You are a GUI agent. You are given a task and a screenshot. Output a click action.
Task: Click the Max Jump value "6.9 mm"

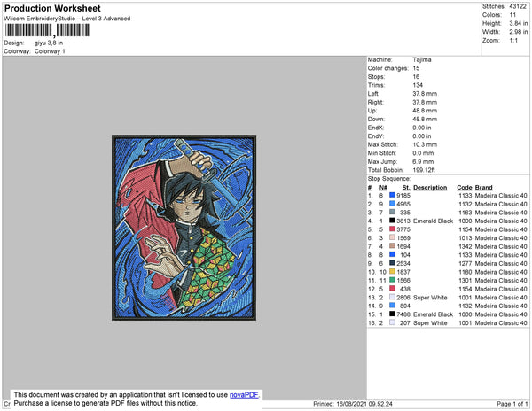pos(423,161)
